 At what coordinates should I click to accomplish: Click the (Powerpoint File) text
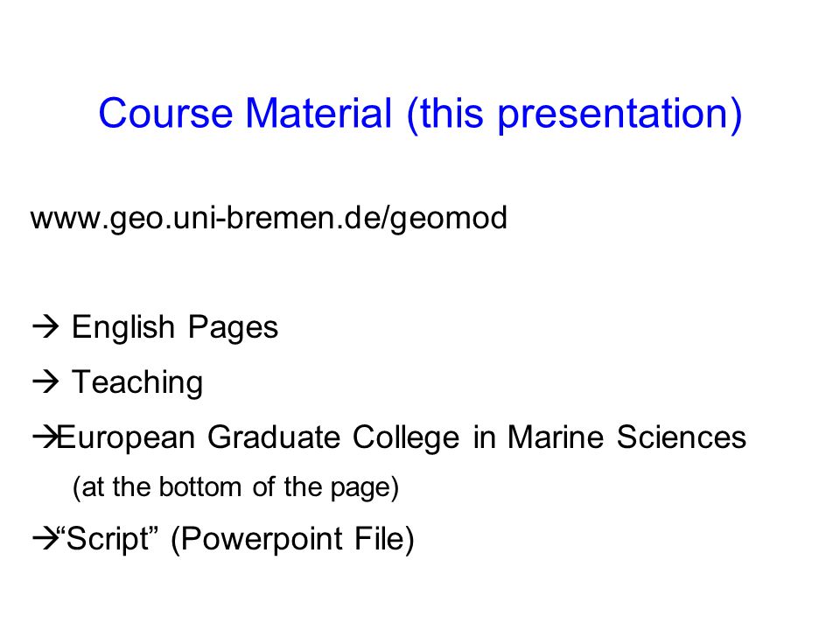tap(292, 539)
